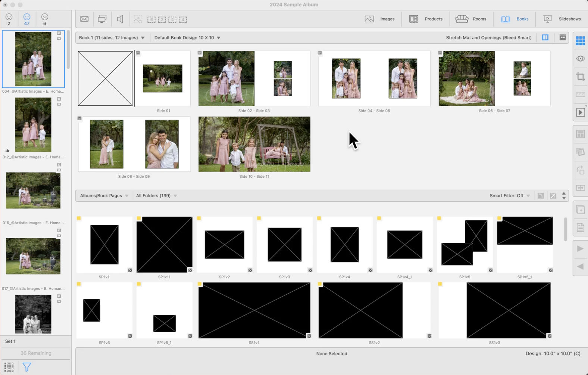The image size is (588, 375).
Task: Click the funnel filter icon
Action: (x=27, y=367)
